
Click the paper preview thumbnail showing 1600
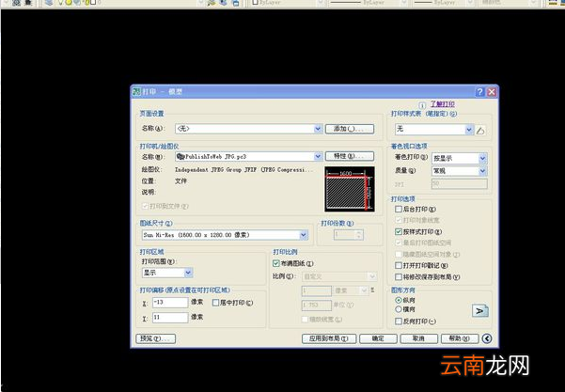click(x=350, y=189)
